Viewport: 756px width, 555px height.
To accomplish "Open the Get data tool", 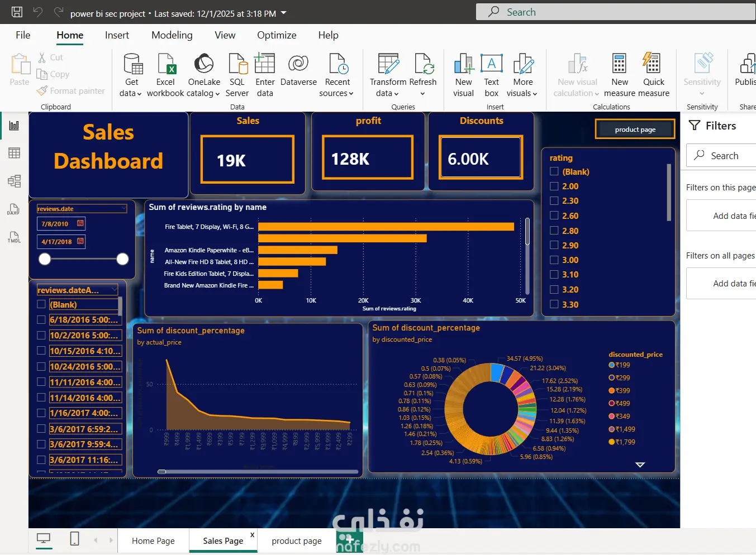I will [131, 75].
